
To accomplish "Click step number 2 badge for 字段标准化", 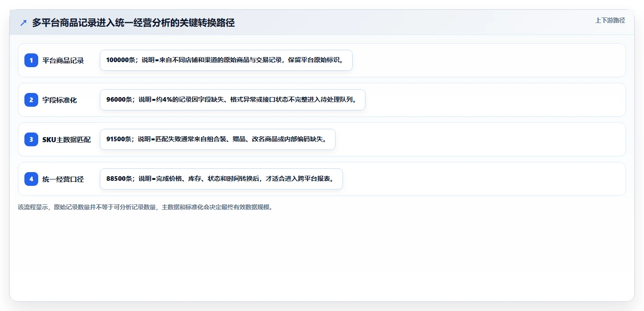I will (31, 100).
